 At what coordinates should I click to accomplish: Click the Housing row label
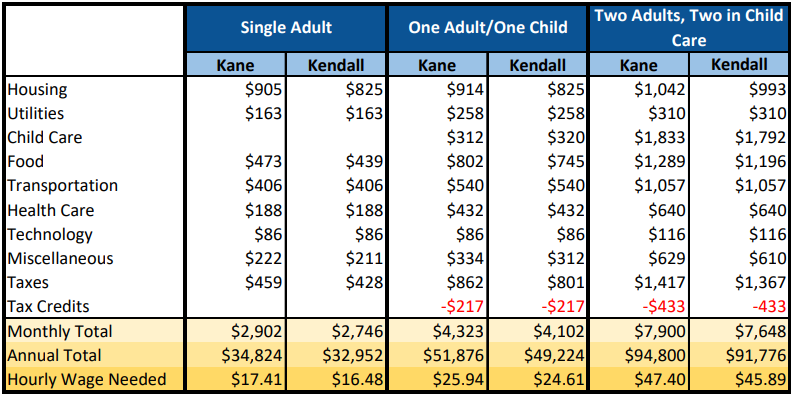(37, 90)
